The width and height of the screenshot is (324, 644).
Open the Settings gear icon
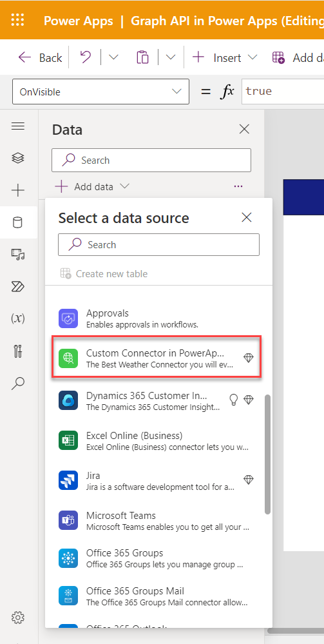(x=17, y=617)
